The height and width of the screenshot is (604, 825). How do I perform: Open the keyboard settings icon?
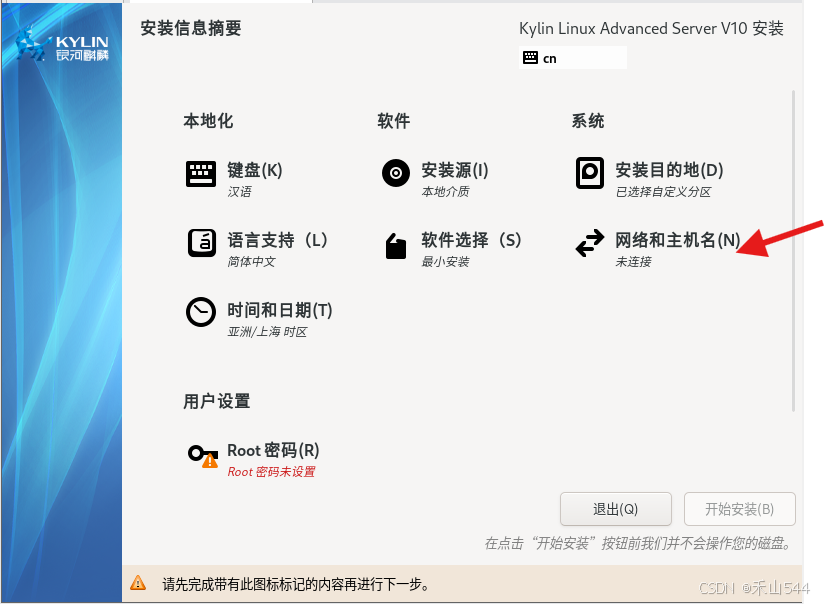pyautogui.click(x=200, y=174)
